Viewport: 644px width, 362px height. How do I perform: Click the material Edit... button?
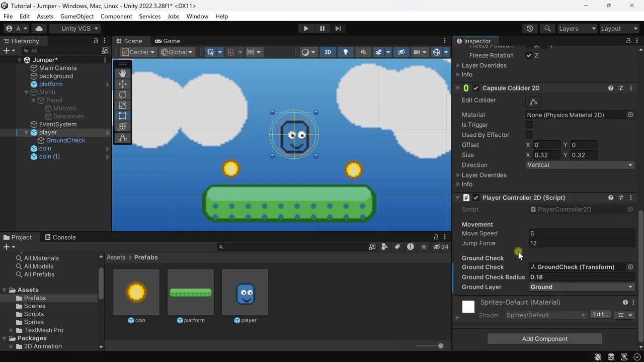point(601,314)
